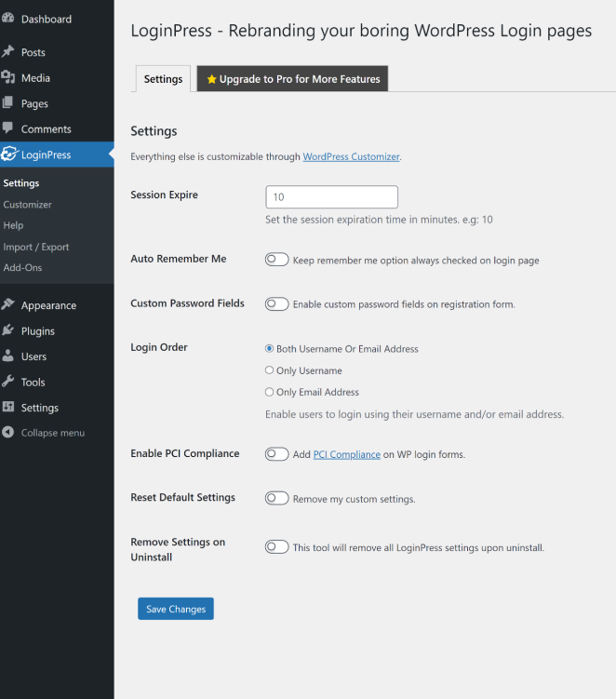
Task: Click the Collapse menu arrow icon
Action: click(7, 432)
